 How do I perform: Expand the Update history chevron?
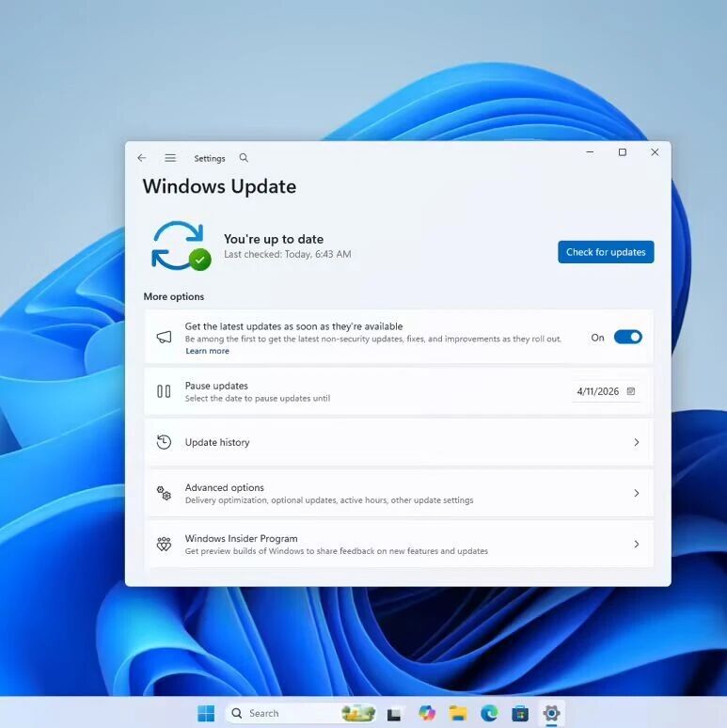(x=637, y=442)
